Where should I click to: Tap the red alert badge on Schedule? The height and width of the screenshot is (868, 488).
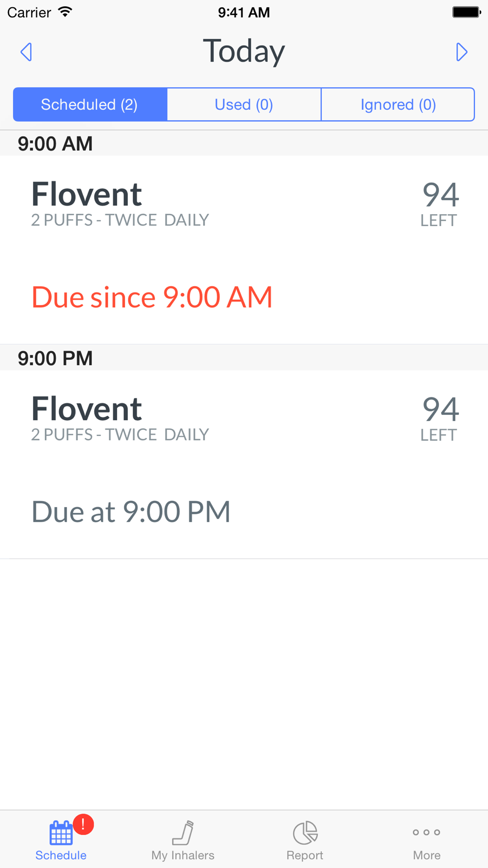83,824
